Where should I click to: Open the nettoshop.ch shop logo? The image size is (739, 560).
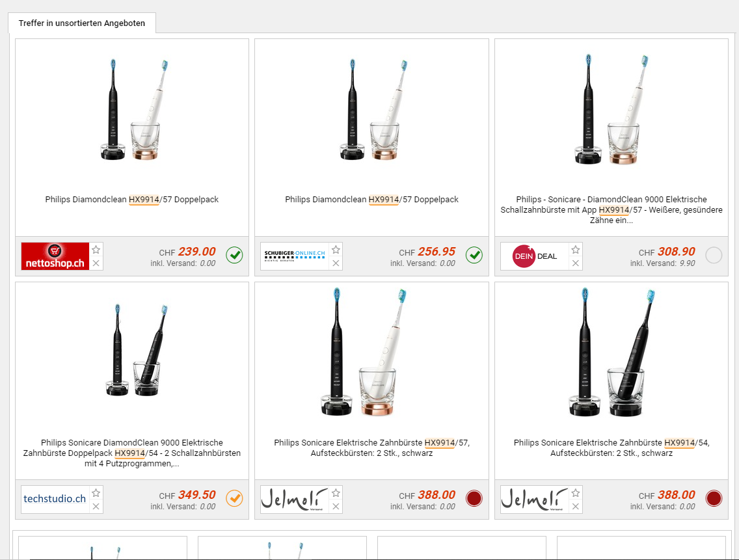[x=55, y=256]
